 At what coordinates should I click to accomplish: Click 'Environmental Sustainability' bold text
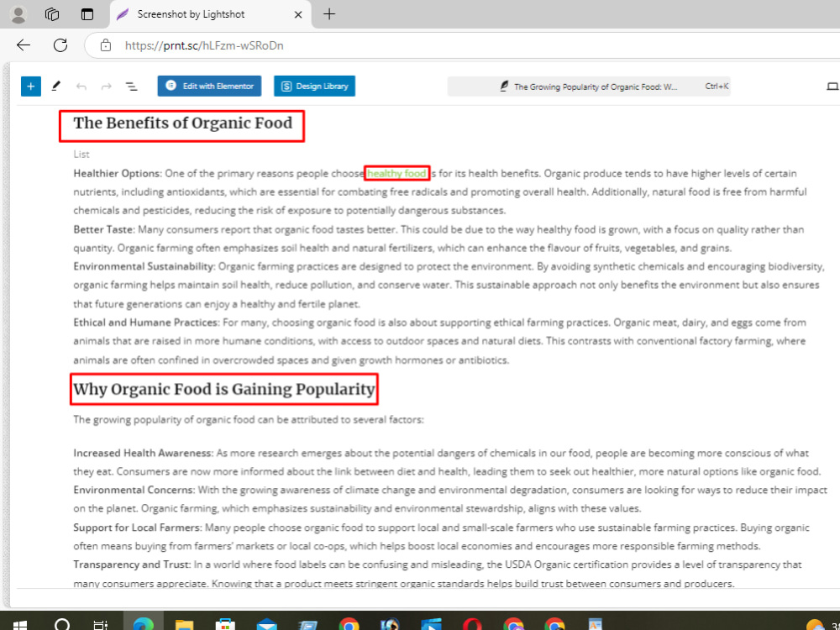pos(144,266)
